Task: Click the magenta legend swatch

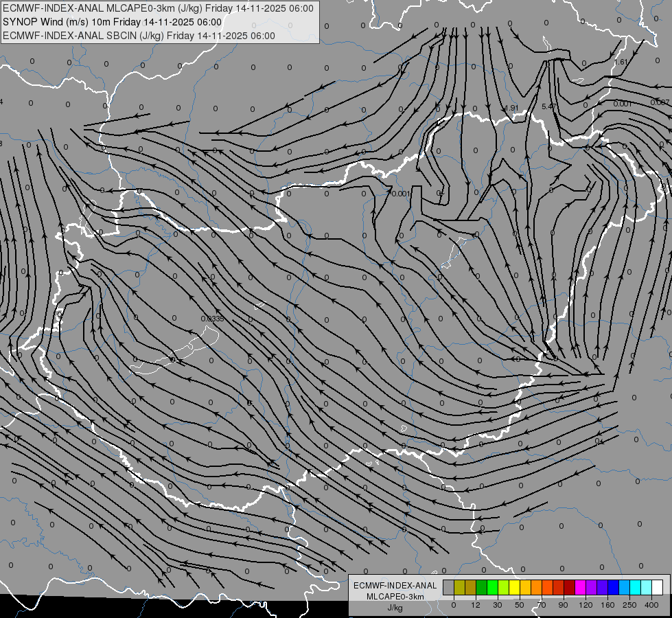Action: (x=580, y=587)
